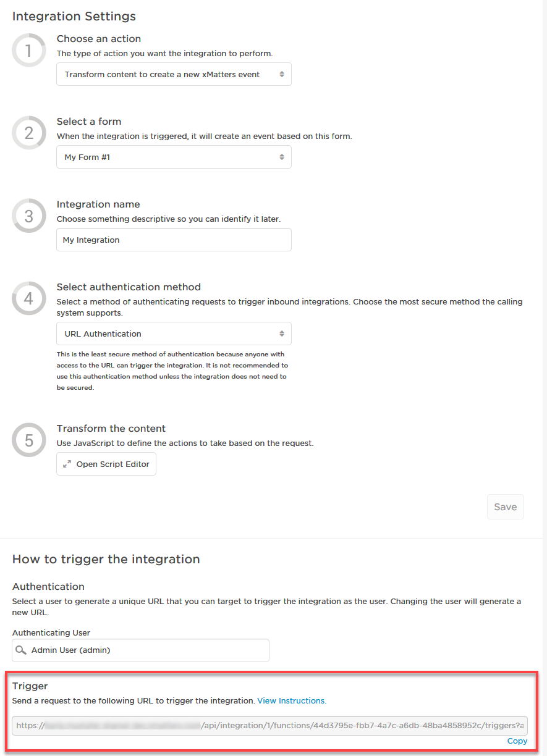Image resolution: width=547 pixels, height=756 pixels.
Task: Expand the Select a form dropdown
Action: (174, 157)
